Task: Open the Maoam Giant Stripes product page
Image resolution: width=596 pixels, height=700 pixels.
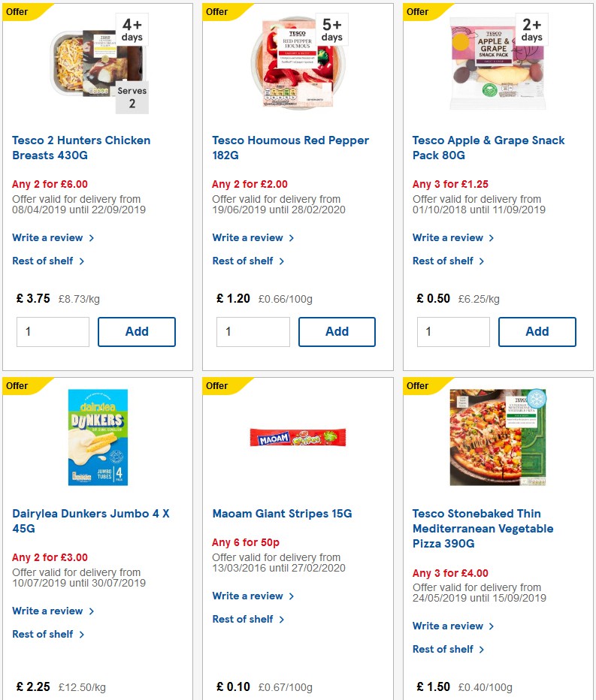Action: [277, 514]
